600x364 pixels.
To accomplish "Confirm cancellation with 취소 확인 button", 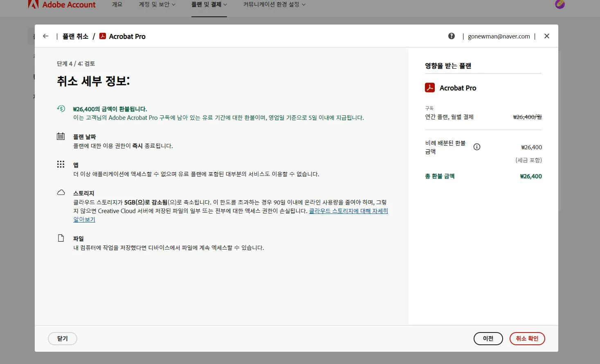I will (x=527, y=339).
